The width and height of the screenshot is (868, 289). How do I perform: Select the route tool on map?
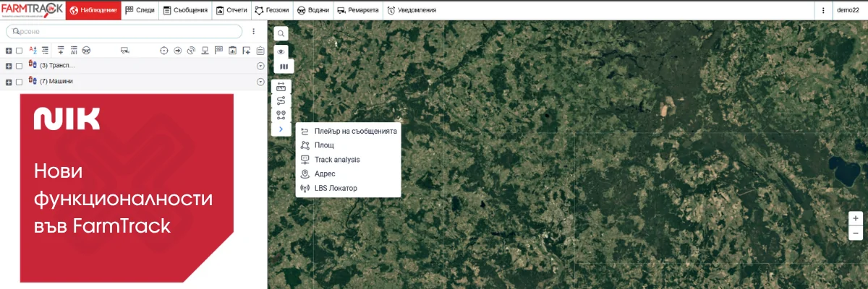tap(281, 100)
